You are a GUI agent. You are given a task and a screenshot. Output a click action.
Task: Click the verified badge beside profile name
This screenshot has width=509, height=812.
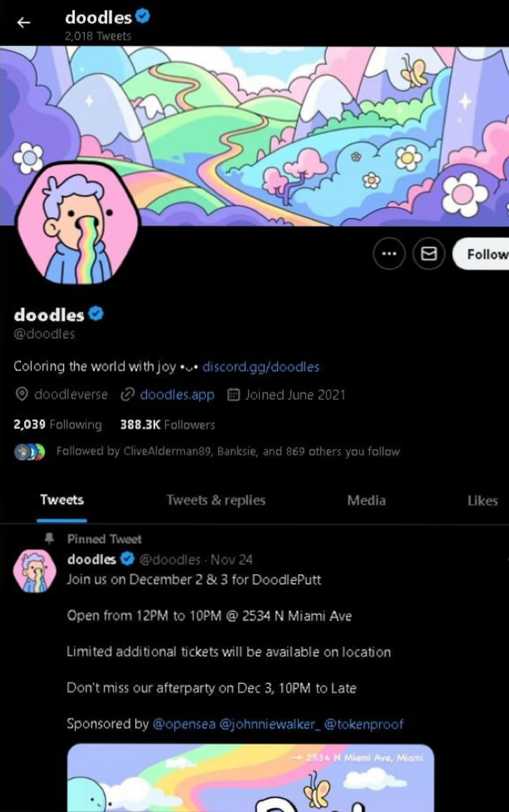[x=96, y=314]
